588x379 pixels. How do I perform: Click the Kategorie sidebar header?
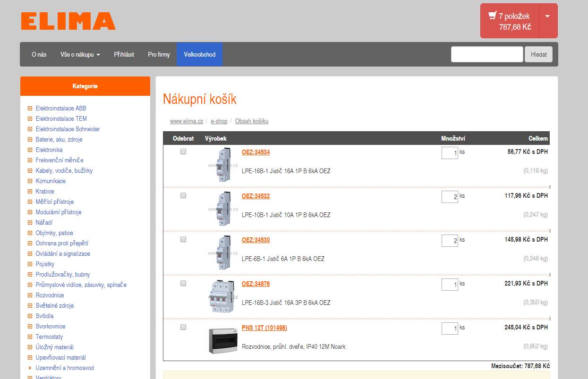point(85,86)
